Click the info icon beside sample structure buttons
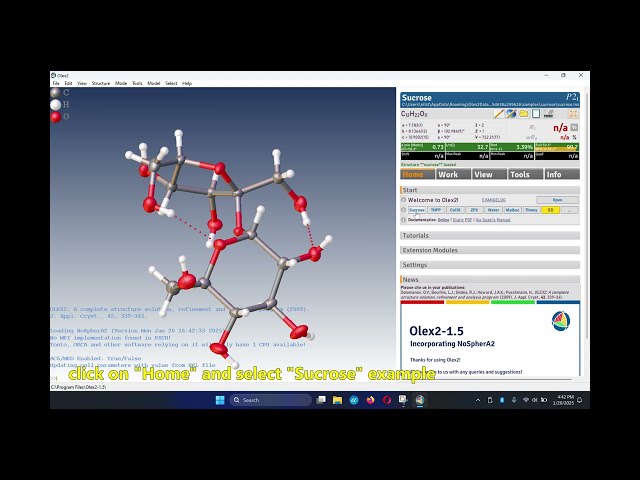The width and height of the screenshot is (640, 480). tap(404, 210)
